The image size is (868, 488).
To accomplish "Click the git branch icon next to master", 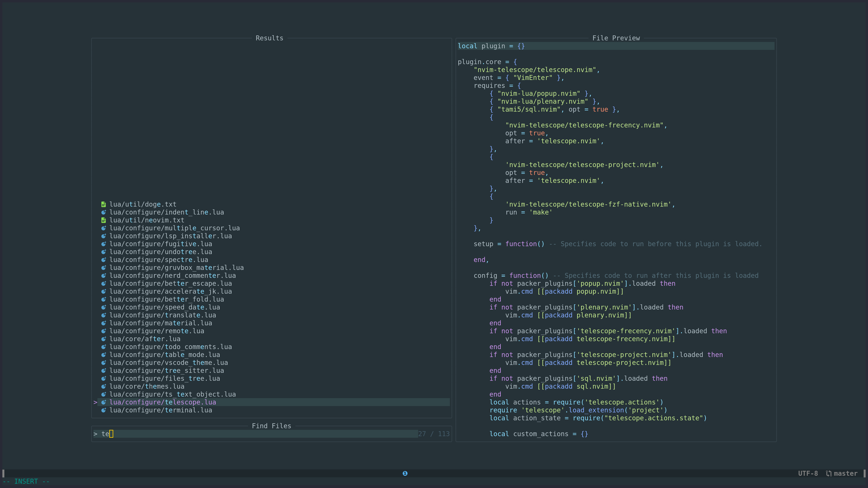I will coord(829,473).
